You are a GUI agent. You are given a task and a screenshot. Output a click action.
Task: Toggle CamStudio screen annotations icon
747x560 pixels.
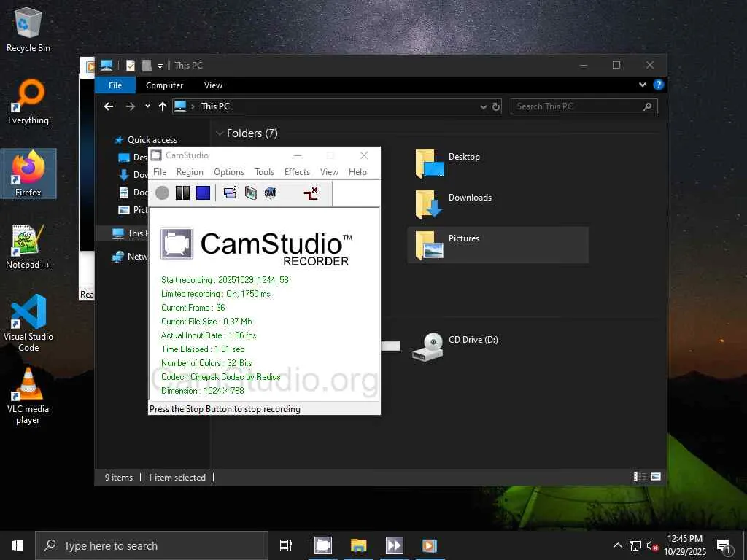point(230,192)
